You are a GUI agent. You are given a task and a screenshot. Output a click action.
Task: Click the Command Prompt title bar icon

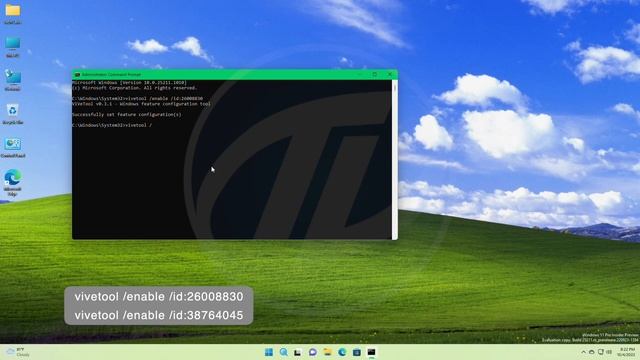pyautogui.click(x=77, y=75)
